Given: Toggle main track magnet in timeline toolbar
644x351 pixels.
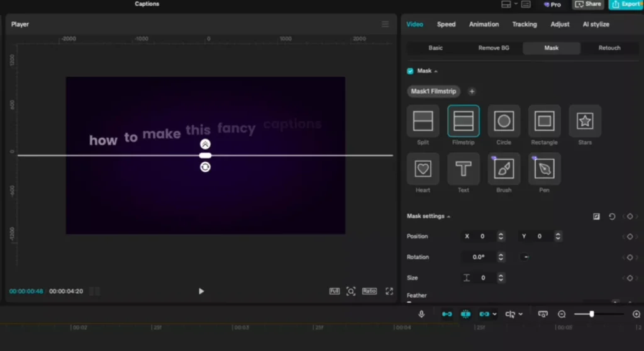Looking at the screenshot, I should pyautogui.click(x=447, y=314).
